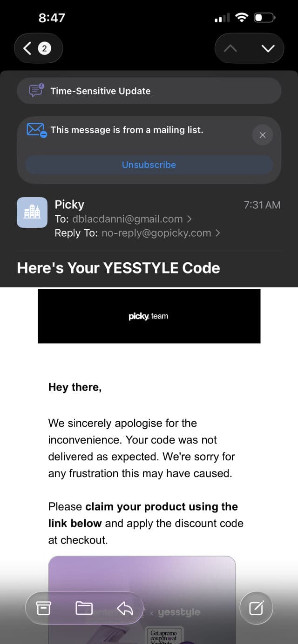
Task: Tap the 7:31 AM timestamp
Action: coord(262,205)
